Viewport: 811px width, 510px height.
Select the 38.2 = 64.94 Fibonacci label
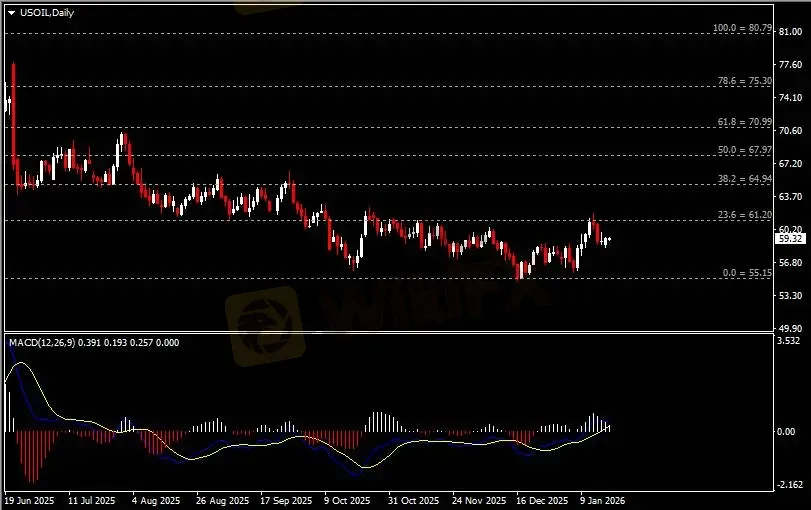click(x=745, y=179)
